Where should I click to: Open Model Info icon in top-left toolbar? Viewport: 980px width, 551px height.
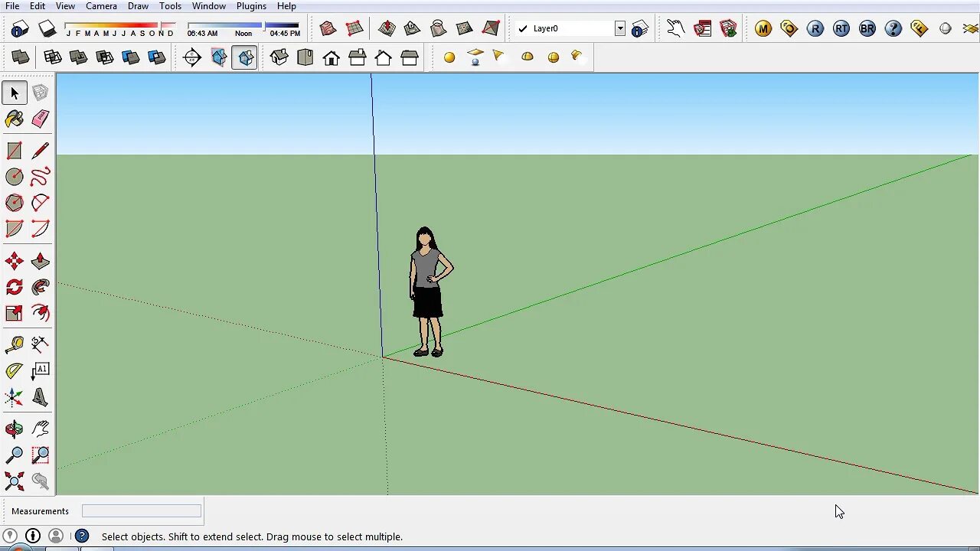(20, 29)
